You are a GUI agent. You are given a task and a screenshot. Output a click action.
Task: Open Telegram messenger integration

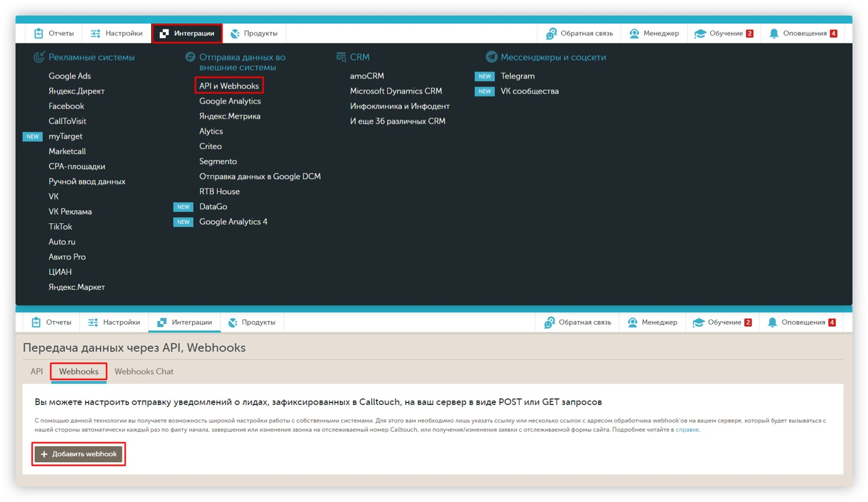[517, 76]
